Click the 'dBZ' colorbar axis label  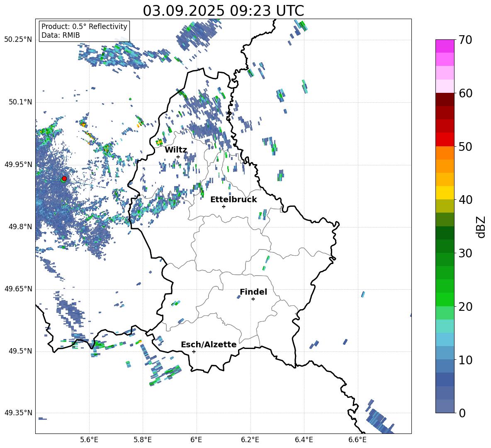(481, 227)
